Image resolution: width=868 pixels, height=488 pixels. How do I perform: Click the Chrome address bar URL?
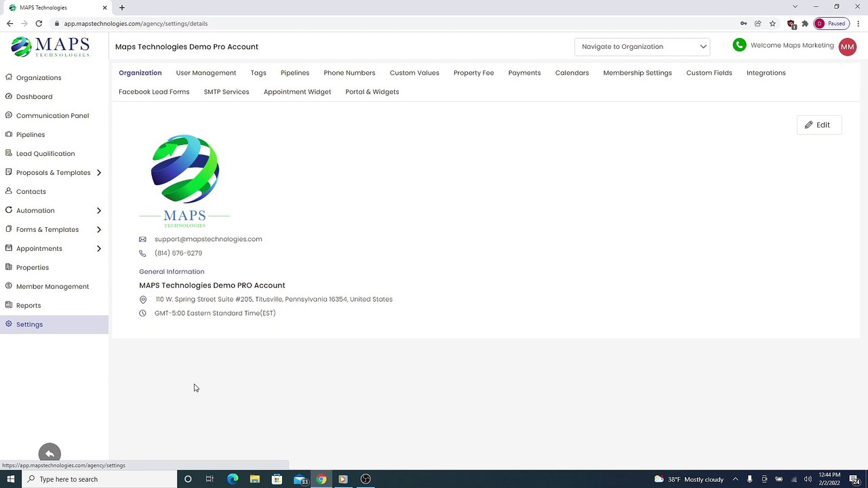tap(136, 23)
